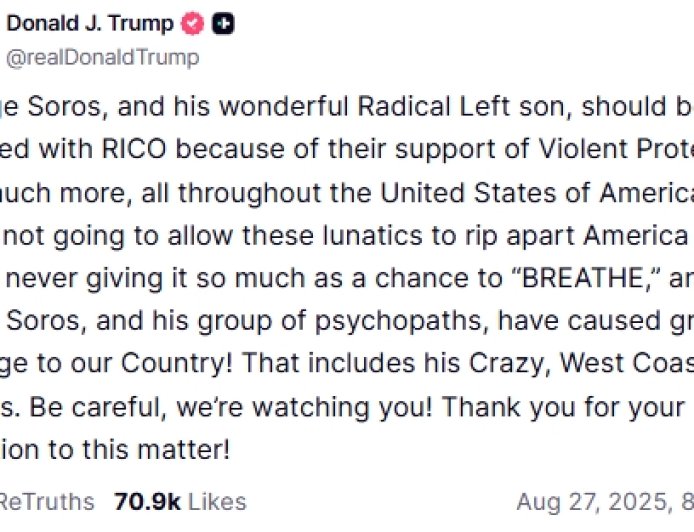Click the @realDonaldTrump handle
The image size is (694, 532).
102,57
